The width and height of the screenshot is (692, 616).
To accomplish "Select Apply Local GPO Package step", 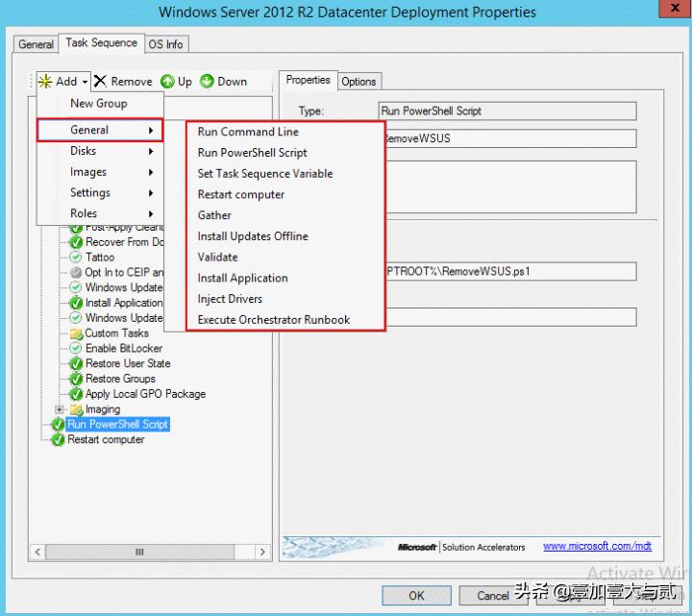I will click(146, 394).
